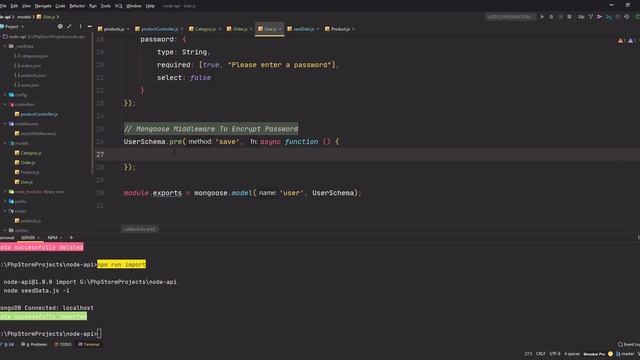Collapse the middlewares folder

[x=5, y=124]
